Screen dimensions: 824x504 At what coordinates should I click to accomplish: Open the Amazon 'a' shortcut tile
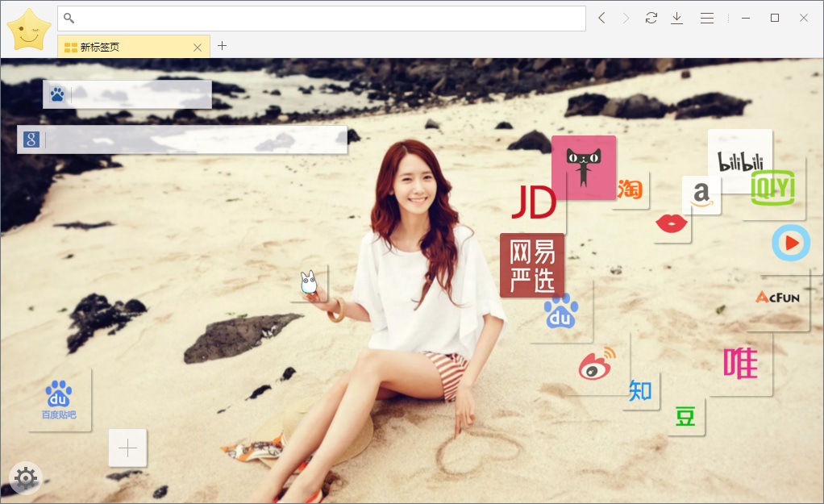[x=701, y=195]
